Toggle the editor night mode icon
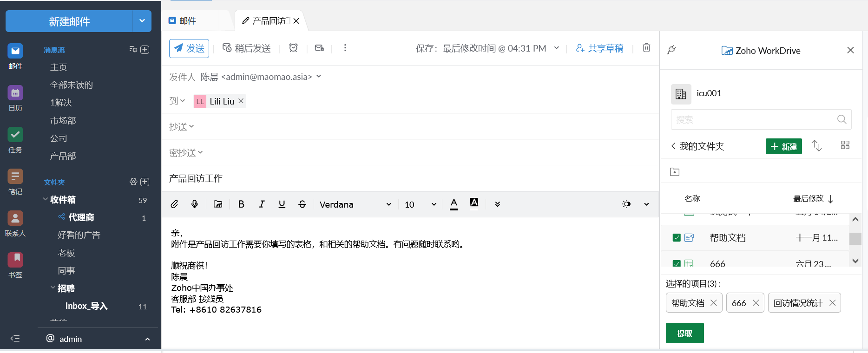The image size is (868, 353). tap(626, 204)
